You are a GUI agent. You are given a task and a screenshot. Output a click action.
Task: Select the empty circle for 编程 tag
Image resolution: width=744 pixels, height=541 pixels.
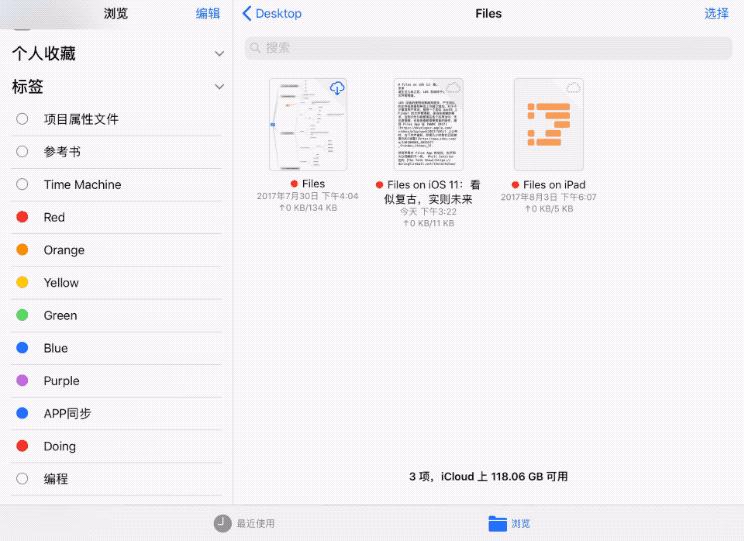(x=22, y=478)
